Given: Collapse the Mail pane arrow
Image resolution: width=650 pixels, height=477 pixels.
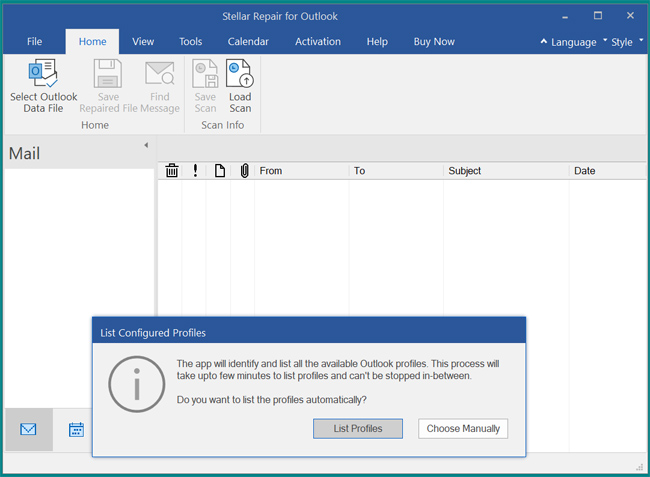Looking at the screenshot, I should [x=146, y=145].
